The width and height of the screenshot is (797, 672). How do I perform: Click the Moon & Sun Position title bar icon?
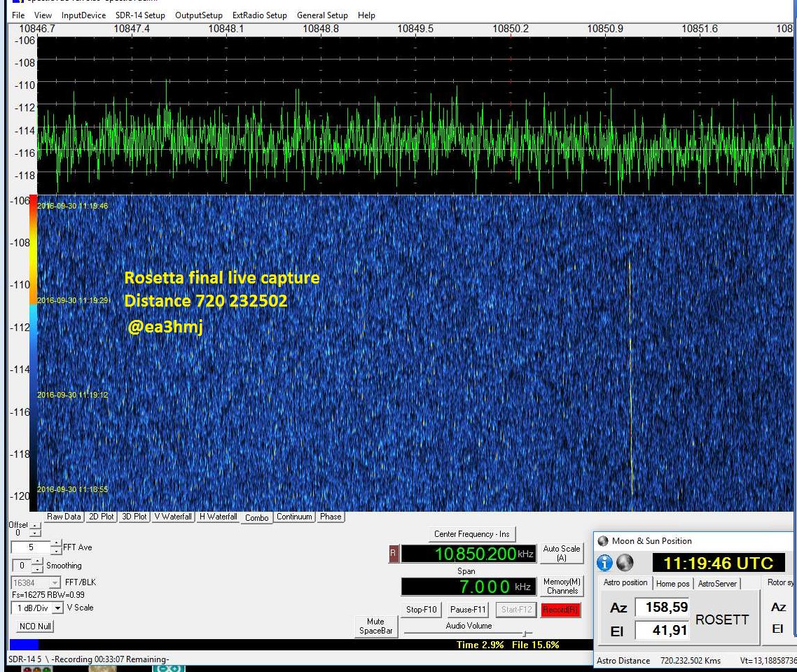[x=603, y=541]
